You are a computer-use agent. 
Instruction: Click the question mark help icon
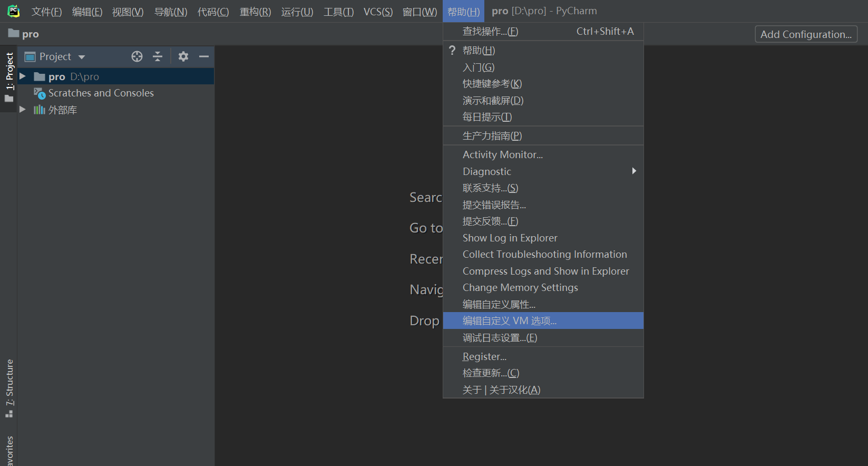coord(452,50)
